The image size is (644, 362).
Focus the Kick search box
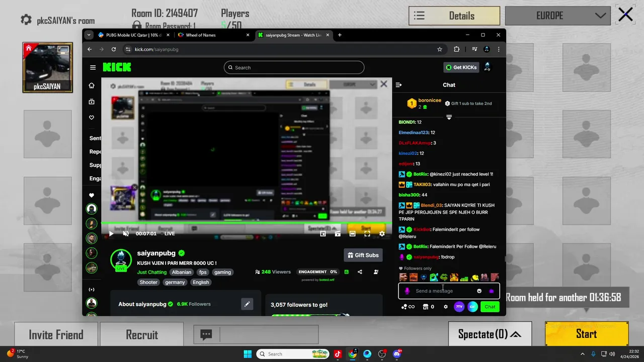coord(294,67)
